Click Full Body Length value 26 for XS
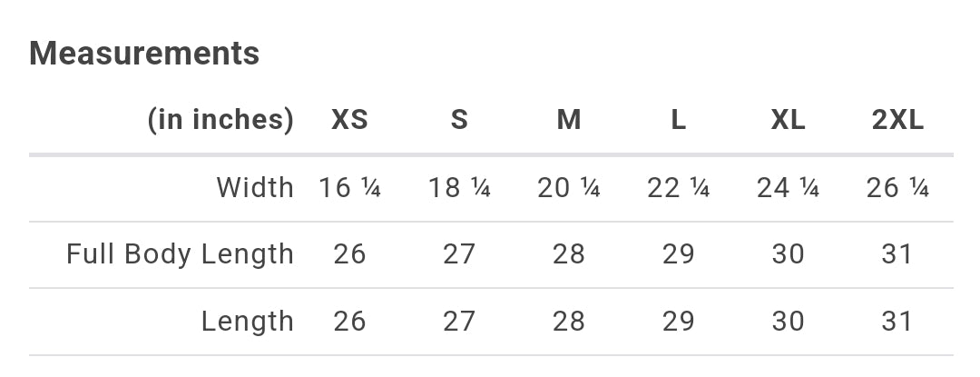 tap(349, 254)
